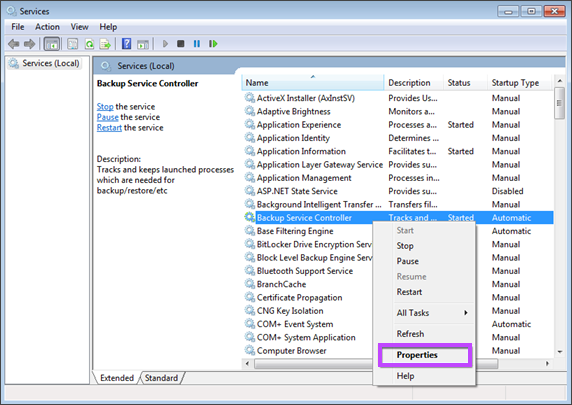Open the Action menu
The image size is (572, 405).
(x=47, y=27)
